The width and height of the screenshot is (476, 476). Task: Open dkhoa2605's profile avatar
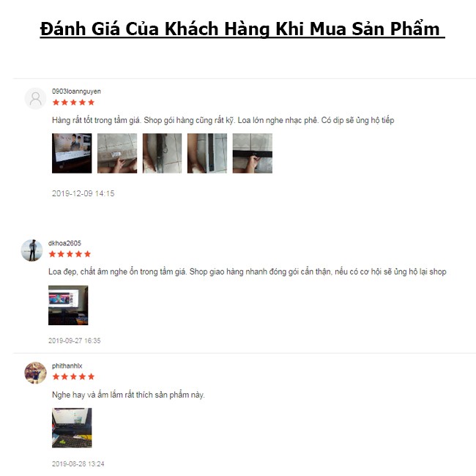31,250
